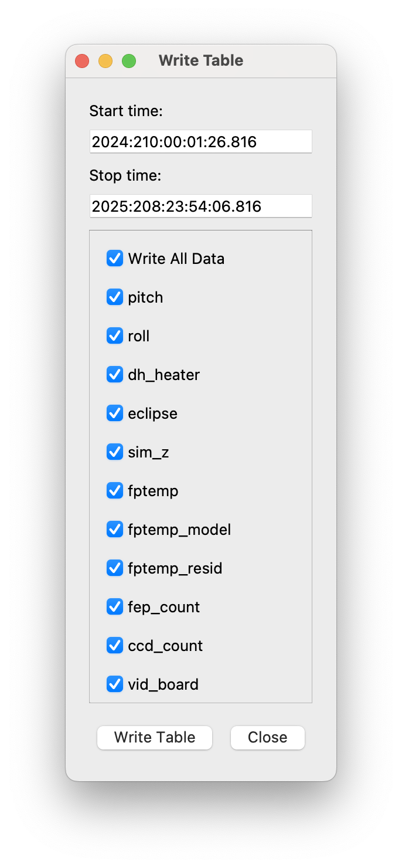The image size is (402, 868).
Task: Click into the Start time field
Action: 200,141
